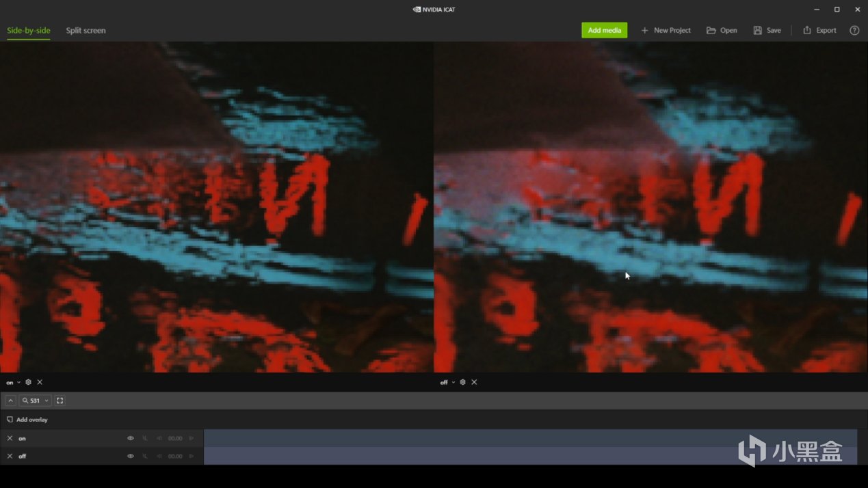Screen dimensions: 868x488
Task: Export the comparison
Action: click(819, 30)
